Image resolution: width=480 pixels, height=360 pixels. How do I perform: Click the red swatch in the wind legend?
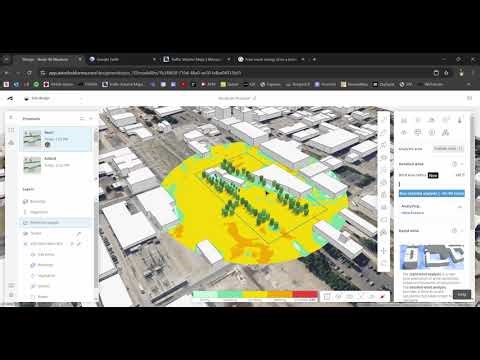305,294
